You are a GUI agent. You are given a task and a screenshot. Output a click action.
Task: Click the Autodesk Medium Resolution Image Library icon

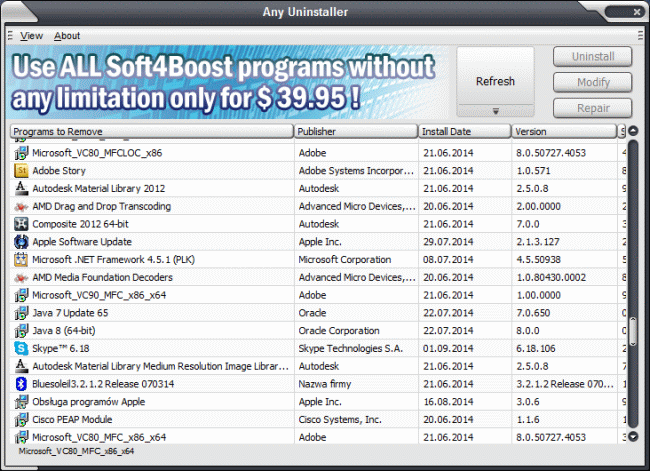pyautogui.click(x=21, y=366)
